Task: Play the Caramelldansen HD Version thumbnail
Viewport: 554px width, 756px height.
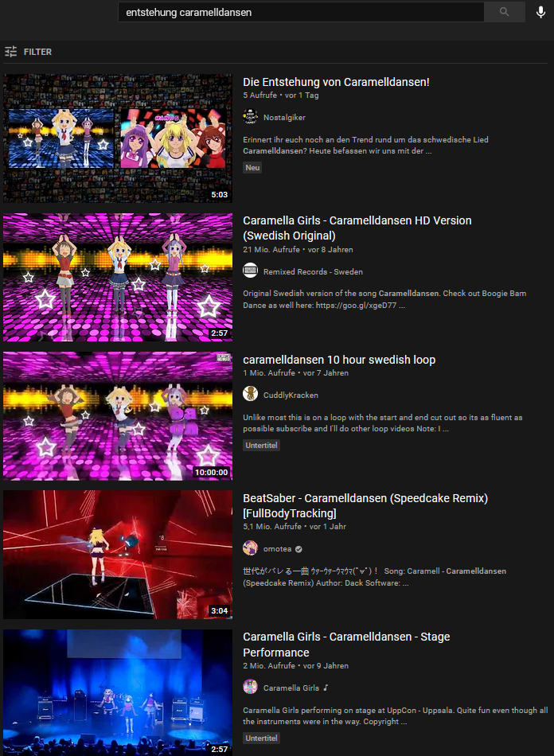Action: tap(118, 277)
